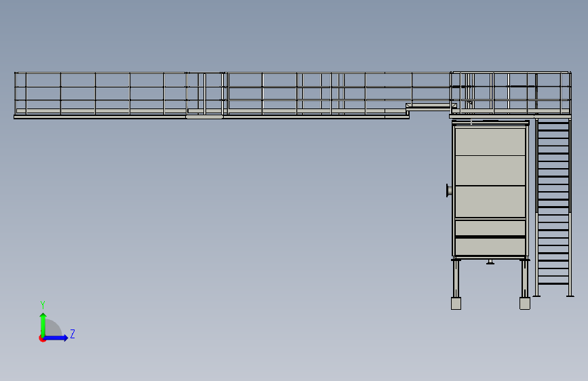Select the right concrete footing under the tank
This screenshot has height=381, width=588.
[x=525, y=303]
